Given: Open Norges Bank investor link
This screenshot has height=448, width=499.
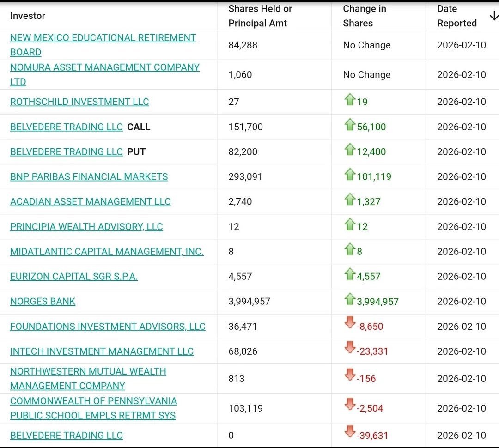Looking at the screenshot, I should [43, 301].
